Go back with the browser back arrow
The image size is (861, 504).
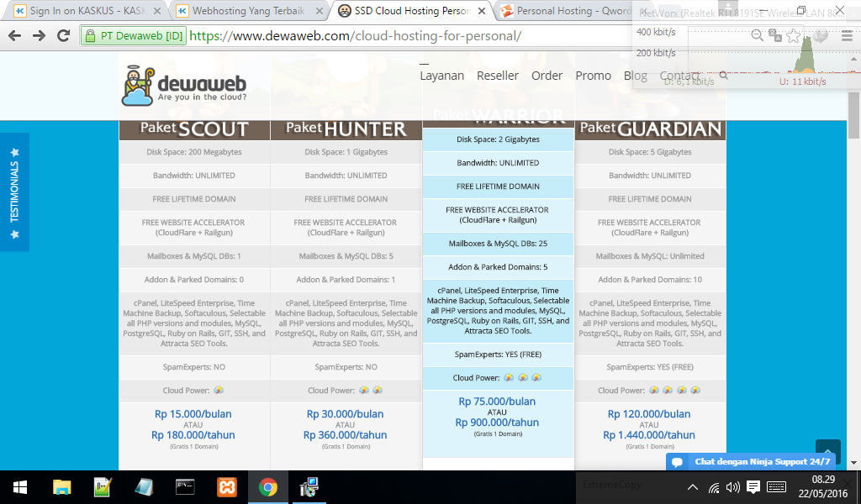15,36
